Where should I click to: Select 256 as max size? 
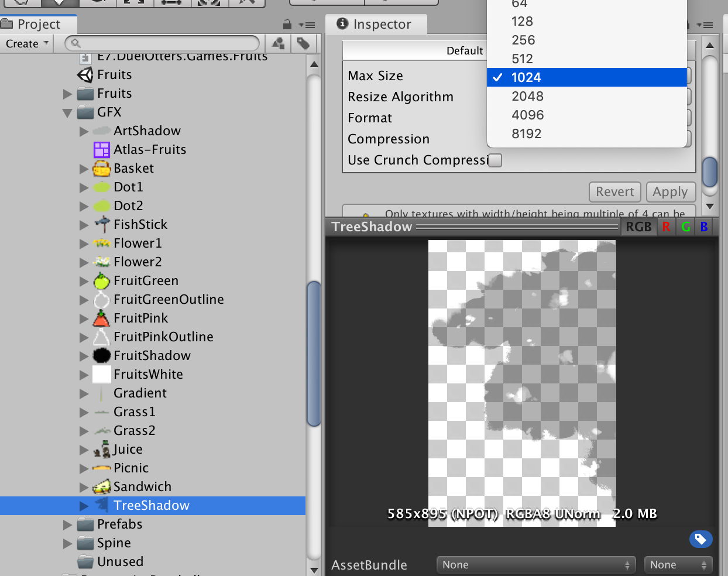(x=587, y=40)
